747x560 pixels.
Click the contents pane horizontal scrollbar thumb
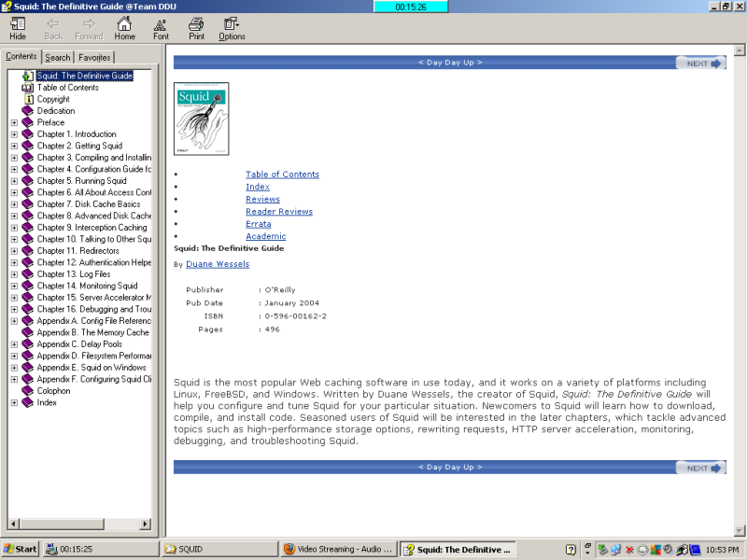pyautogui.click(x=62, y=524)
